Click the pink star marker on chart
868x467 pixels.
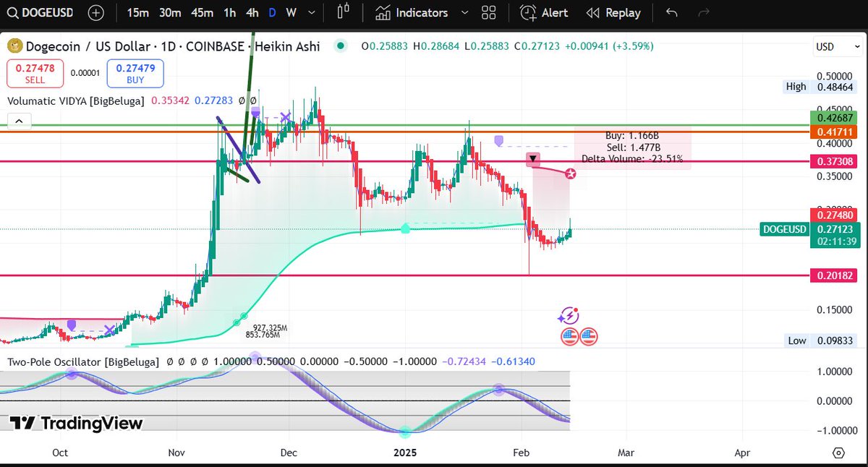pyautogui.click(x=571, y=173)
